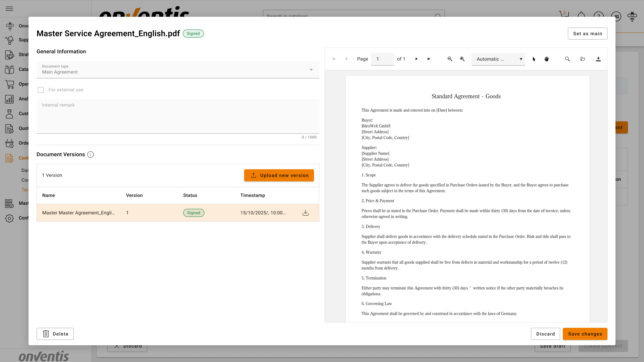Activate the hand pan tool

[x=547, y=59]
